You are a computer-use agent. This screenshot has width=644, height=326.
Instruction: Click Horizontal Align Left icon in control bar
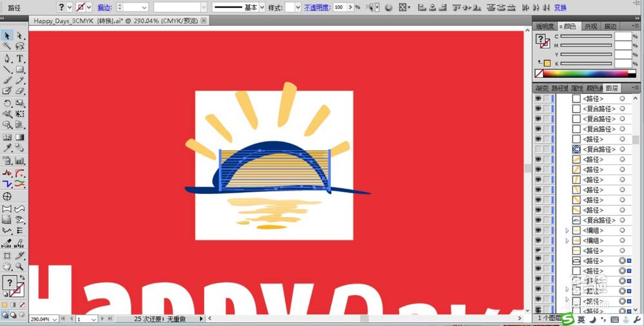pyautogui.click(x=422, y=7)
